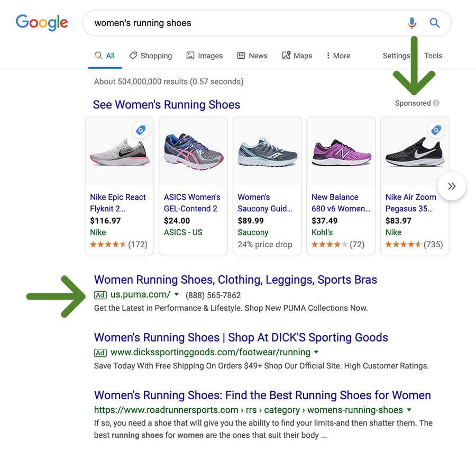
Task: Click the $89.99 price
Action: tap(251, 221)
